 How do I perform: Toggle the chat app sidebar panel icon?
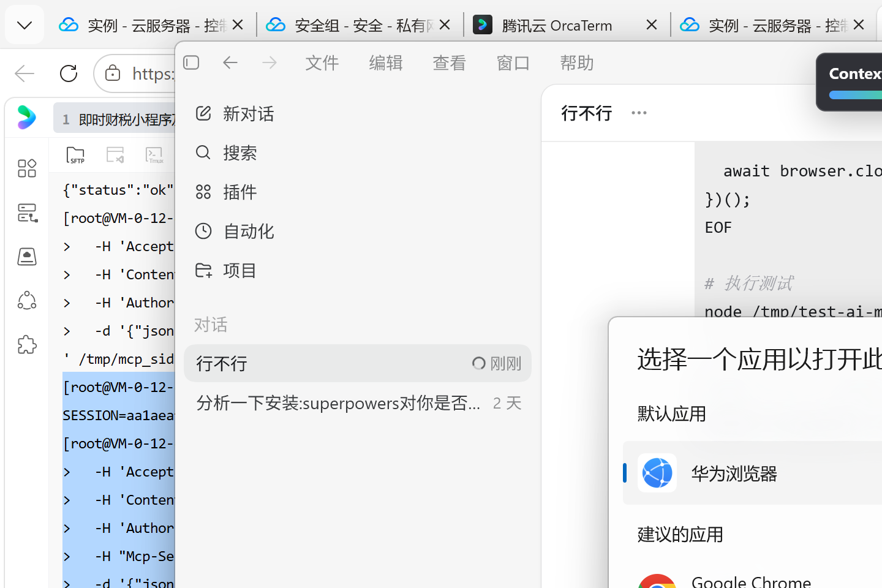(191, 62)
